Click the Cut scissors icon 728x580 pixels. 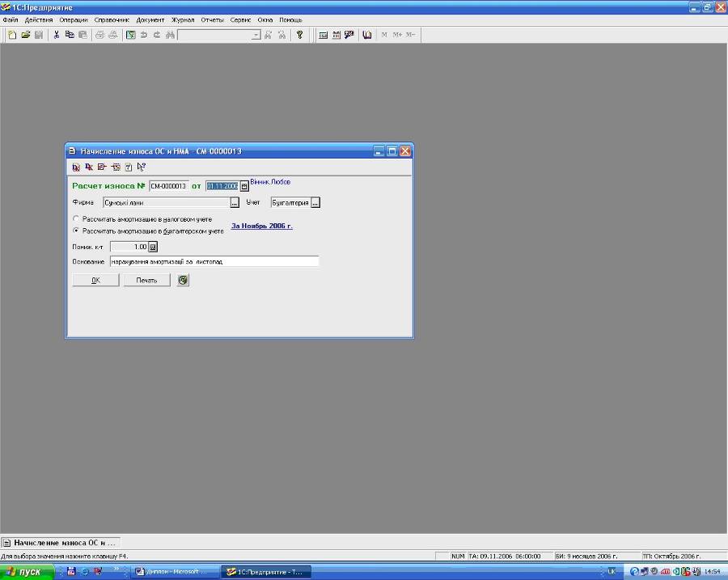(x=56, y=35)
